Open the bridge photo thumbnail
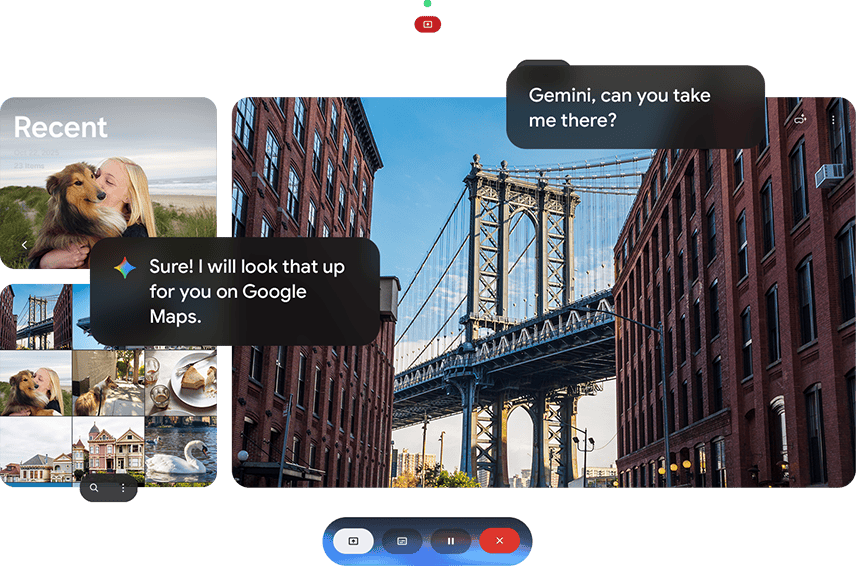Screen dimensions: 856x566 (35, 315)
